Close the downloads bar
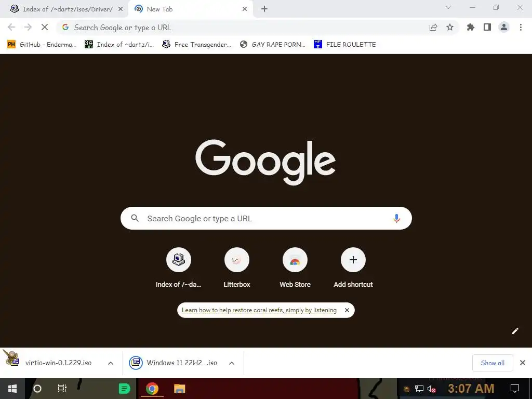Image resolution: width=532 pixels, height=399 pixels. coord(523,363)
